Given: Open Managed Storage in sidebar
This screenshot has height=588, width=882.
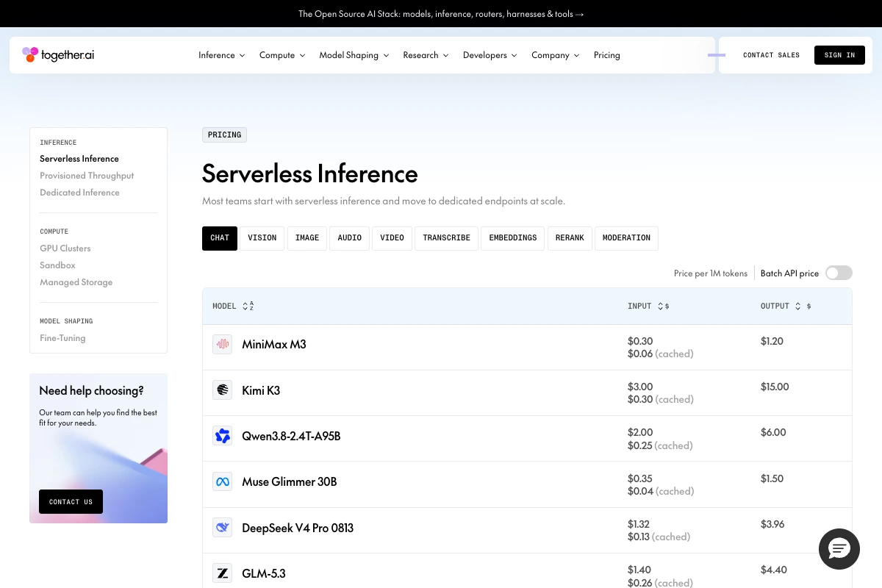Looking at the screenshot, I should [76, 282].
